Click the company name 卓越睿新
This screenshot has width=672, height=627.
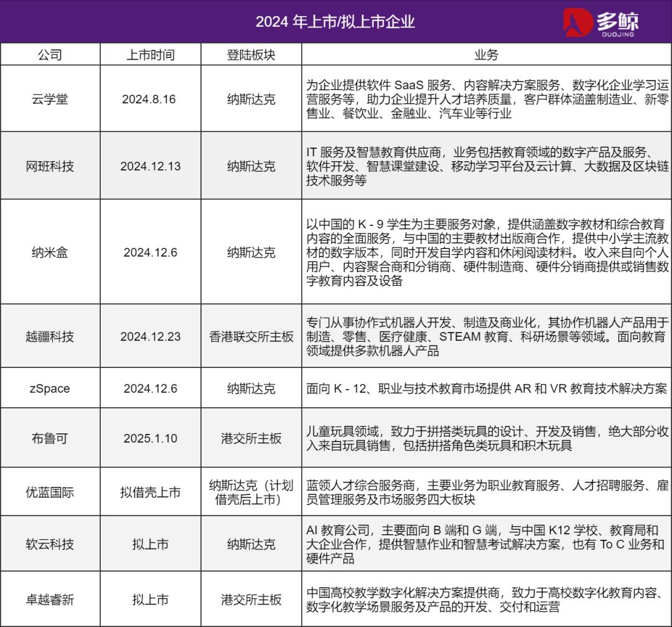point(50,599)
